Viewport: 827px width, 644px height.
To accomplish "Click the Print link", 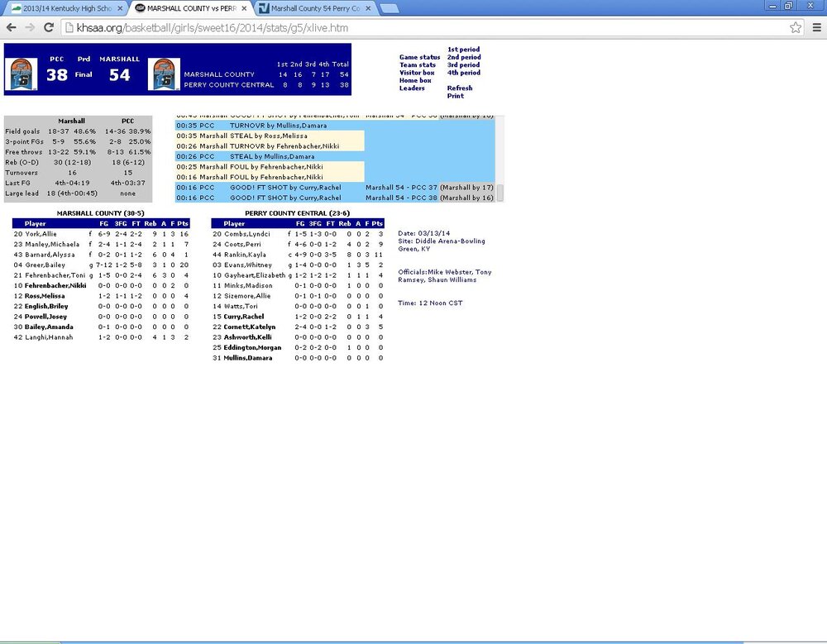I will (456, 96).
